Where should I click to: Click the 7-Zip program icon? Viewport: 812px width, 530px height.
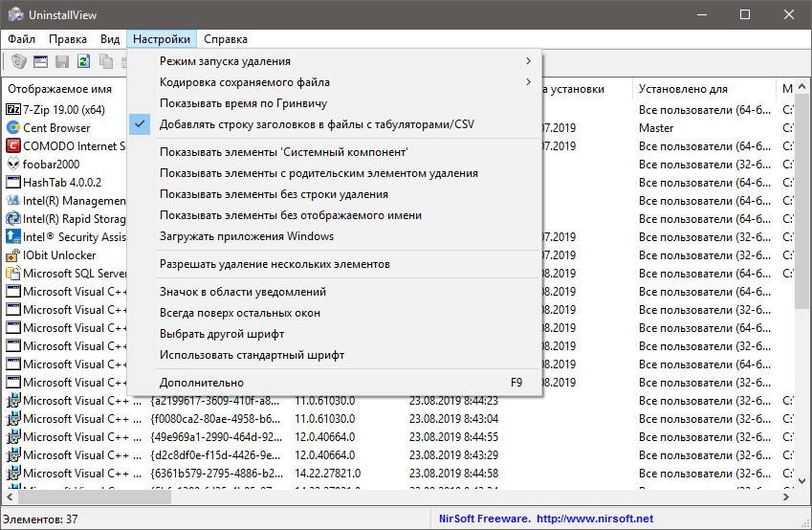[x=13, y=110]
